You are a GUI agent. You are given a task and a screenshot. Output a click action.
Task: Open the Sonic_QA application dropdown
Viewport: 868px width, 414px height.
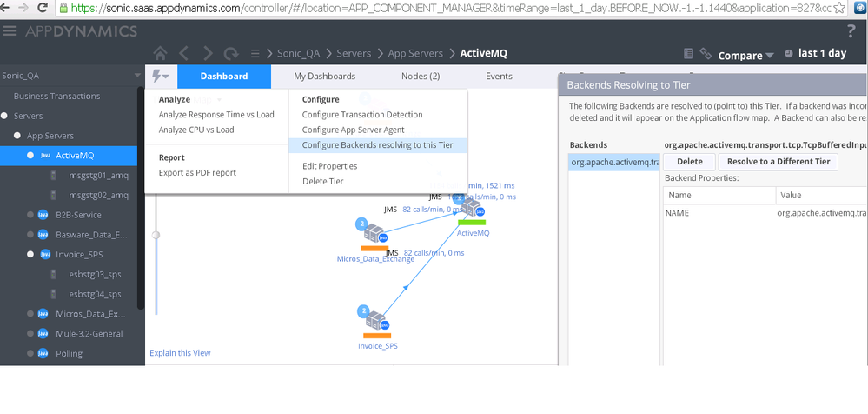click(137, 76)
